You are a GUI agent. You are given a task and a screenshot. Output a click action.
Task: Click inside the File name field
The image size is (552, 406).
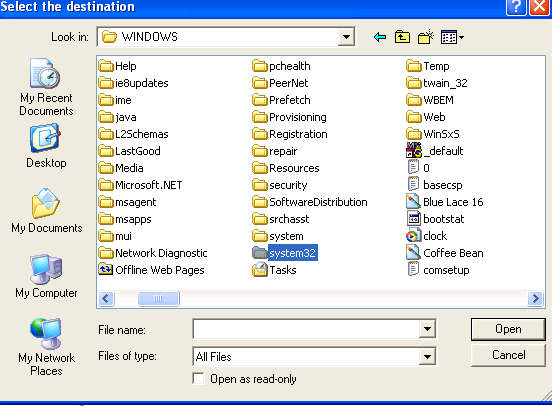click(306, 329)
